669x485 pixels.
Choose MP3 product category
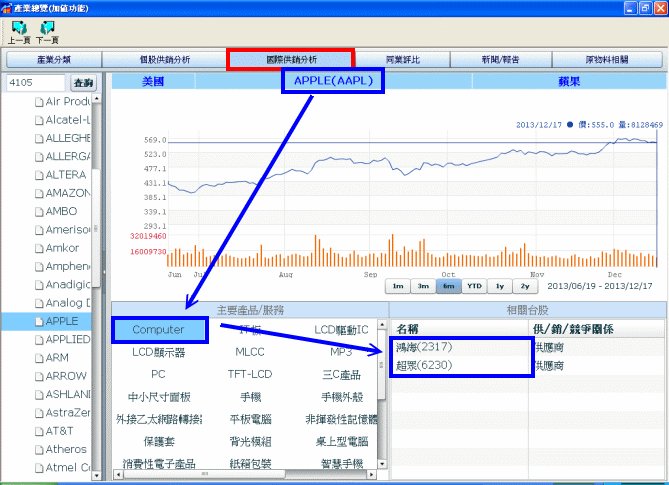point(341,352)
